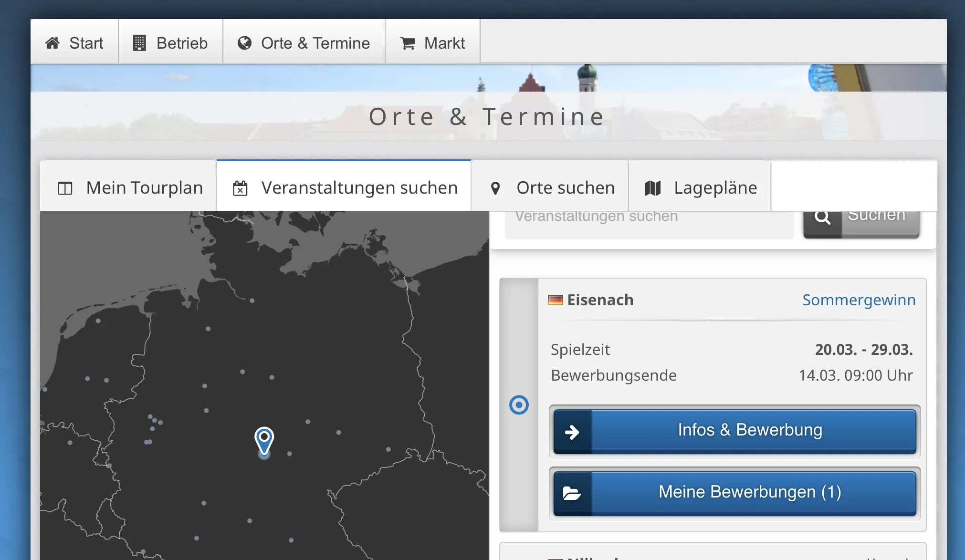Click the columns icon beside Mein Tourplan
965x560 pixels.
[65, 188]
